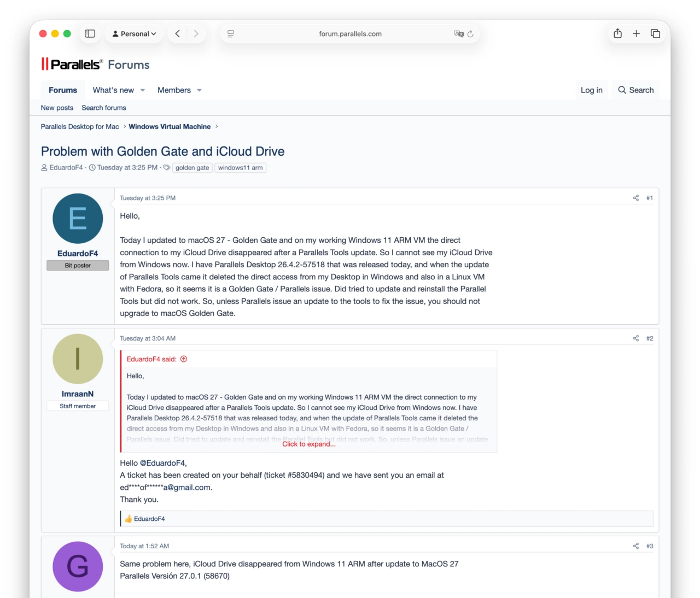The height and width of the screenshot is (598, 700).
Task: Open EduardoF4's avatar with letter E
Action: coord(78,219)
